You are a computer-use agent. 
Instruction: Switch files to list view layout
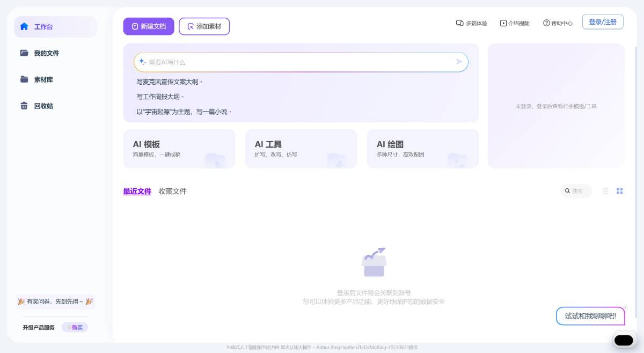605,190
